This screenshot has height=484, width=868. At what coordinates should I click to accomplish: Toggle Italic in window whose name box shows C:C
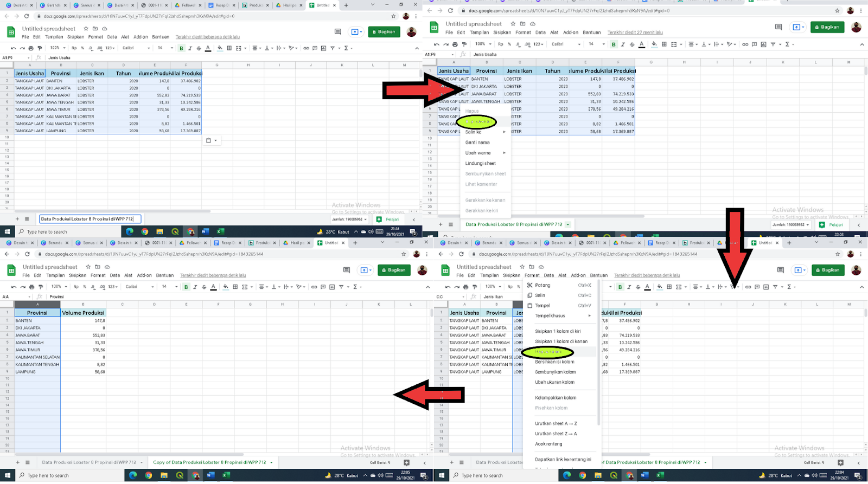(629, 287)
